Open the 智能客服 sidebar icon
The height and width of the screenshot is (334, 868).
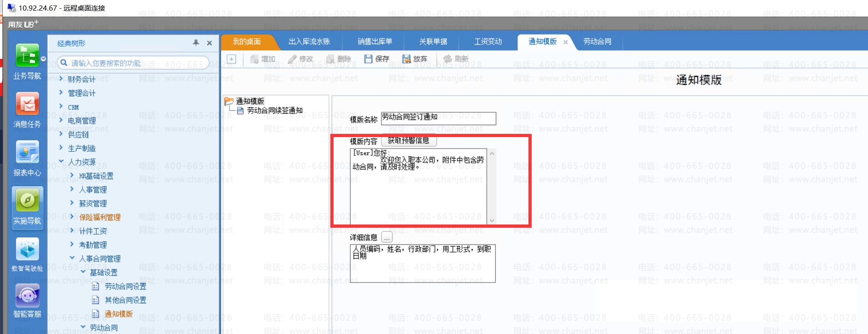click(x=27, y=301)
